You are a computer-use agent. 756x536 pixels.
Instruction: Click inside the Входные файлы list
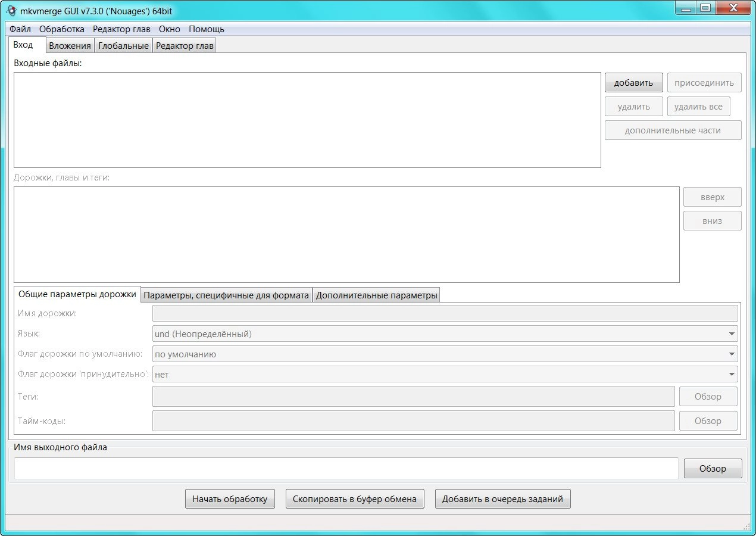[307, 120]
